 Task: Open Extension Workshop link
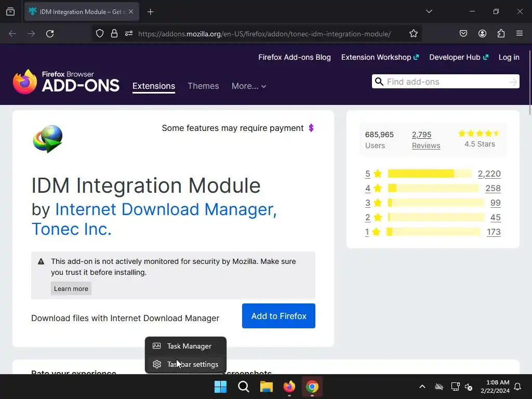pos(380,57)
